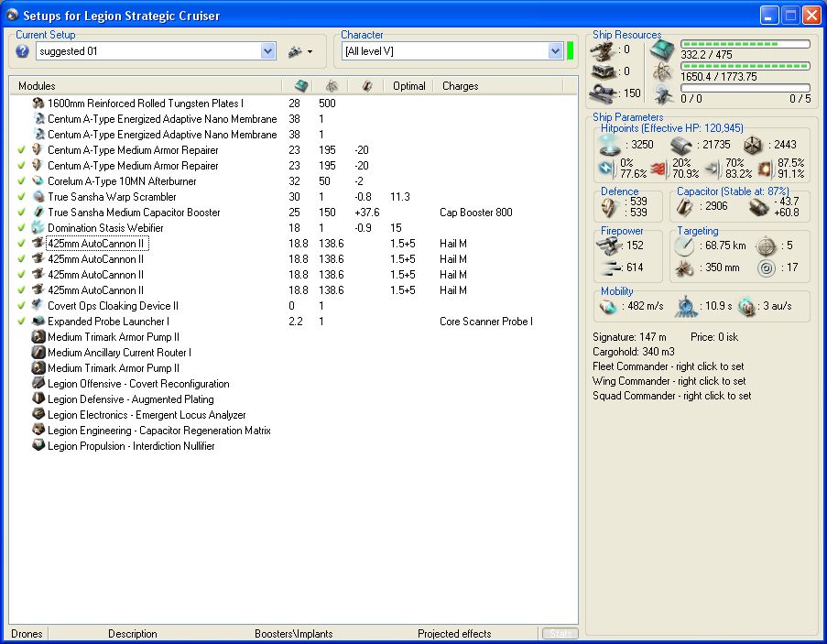Toggle the Expanded Probe Launcher I checkmark

pyautogui.click(x=21, y=322)
